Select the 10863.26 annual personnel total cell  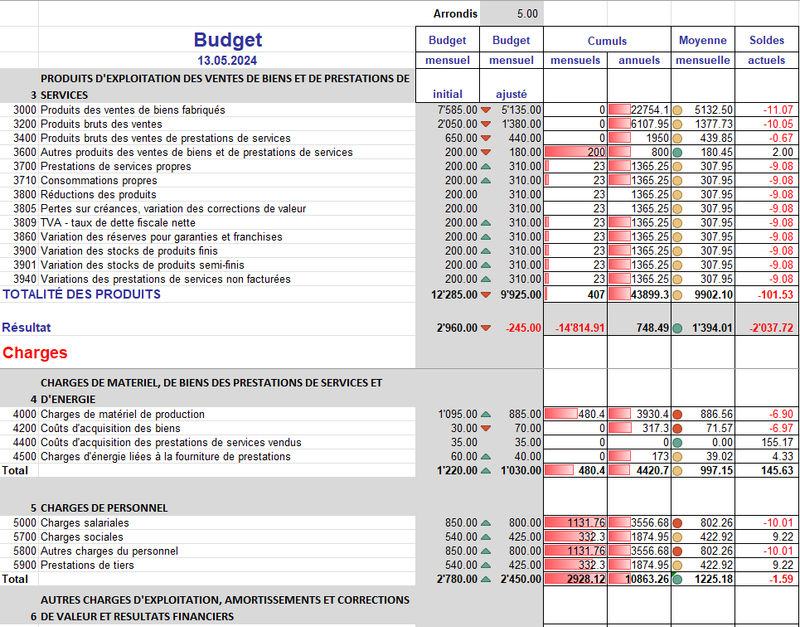click(639, 579)
